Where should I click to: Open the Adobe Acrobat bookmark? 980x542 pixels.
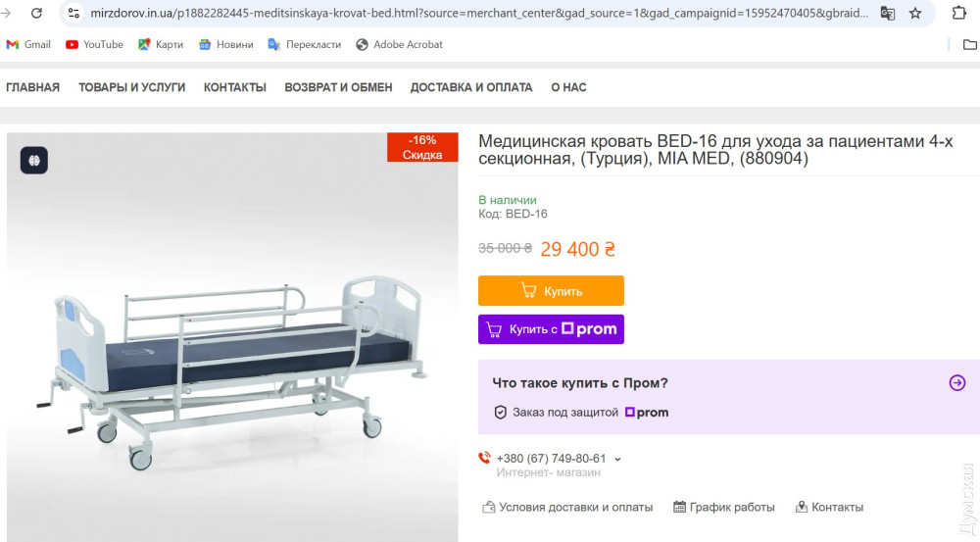coord(399,44)
